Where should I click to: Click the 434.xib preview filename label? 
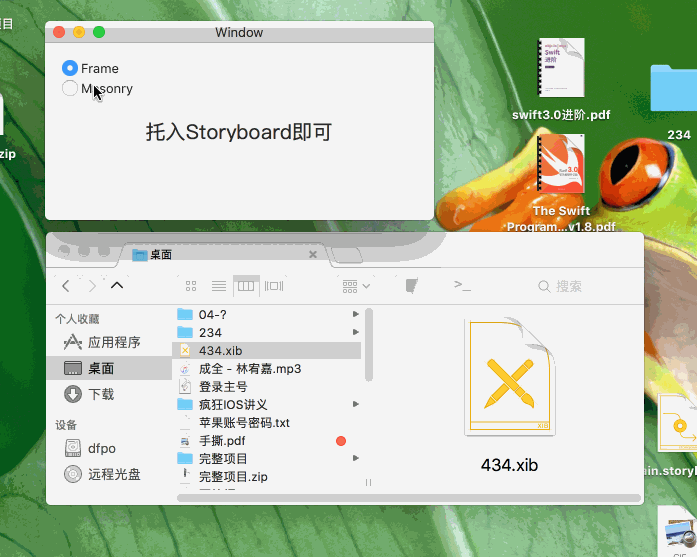tap(509, 465)
